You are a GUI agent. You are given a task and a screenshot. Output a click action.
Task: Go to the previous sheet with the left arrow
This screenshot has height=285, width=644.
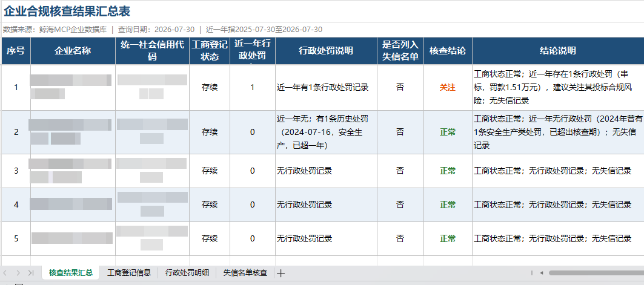pos(5,273)
